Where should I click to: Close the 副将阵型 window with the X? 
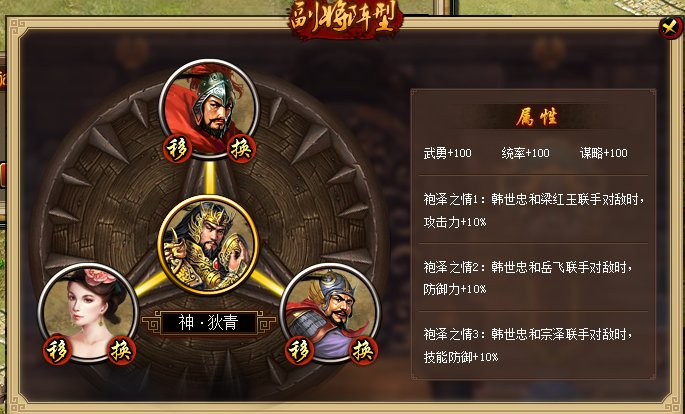click(x=670, y=28)
